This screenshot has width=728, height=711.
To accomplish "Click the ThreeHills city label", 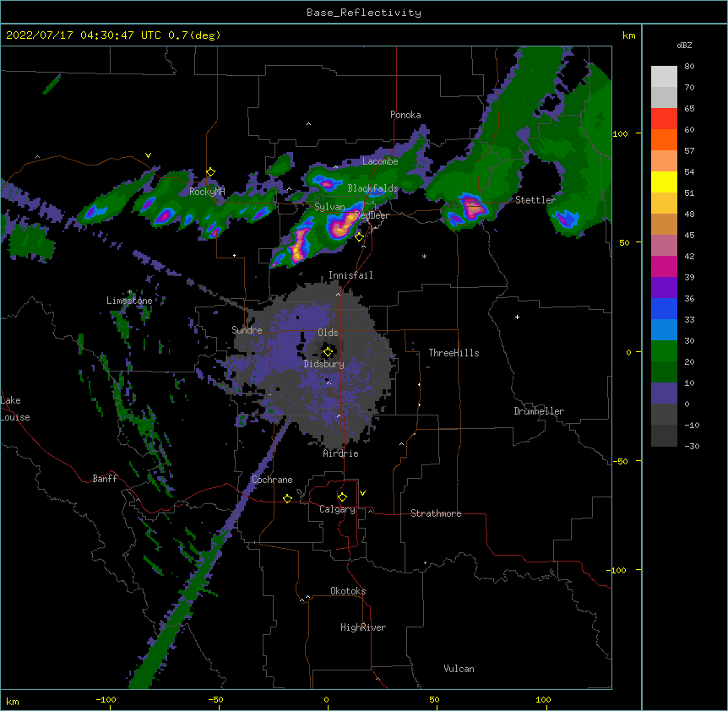I will point(454,353).
